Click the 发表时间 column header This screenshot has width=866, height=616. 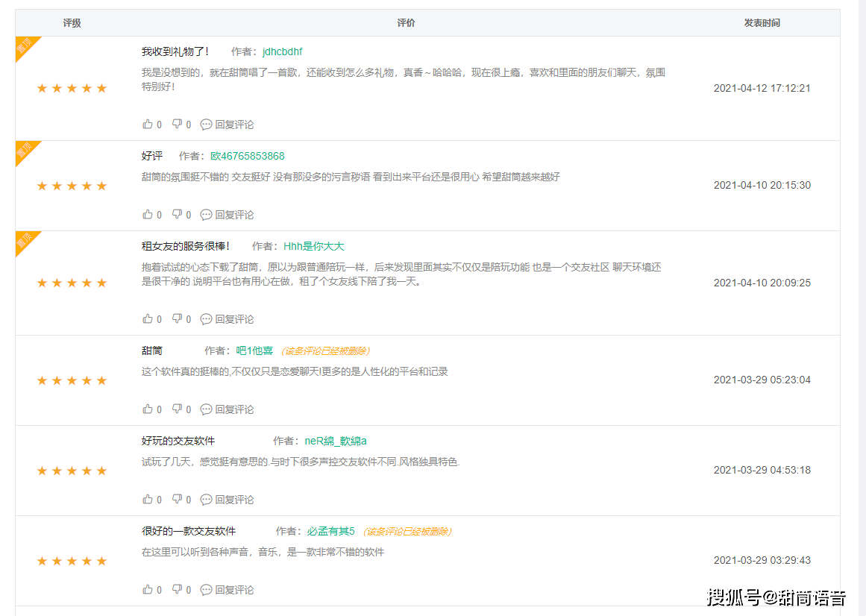click(762, 22)
